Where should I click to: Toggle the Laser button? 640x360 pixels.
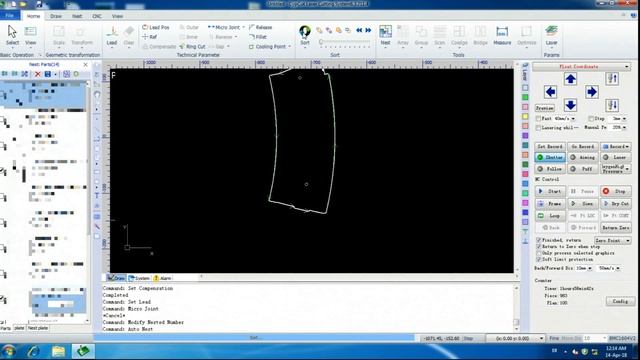(x=616, y=157)
